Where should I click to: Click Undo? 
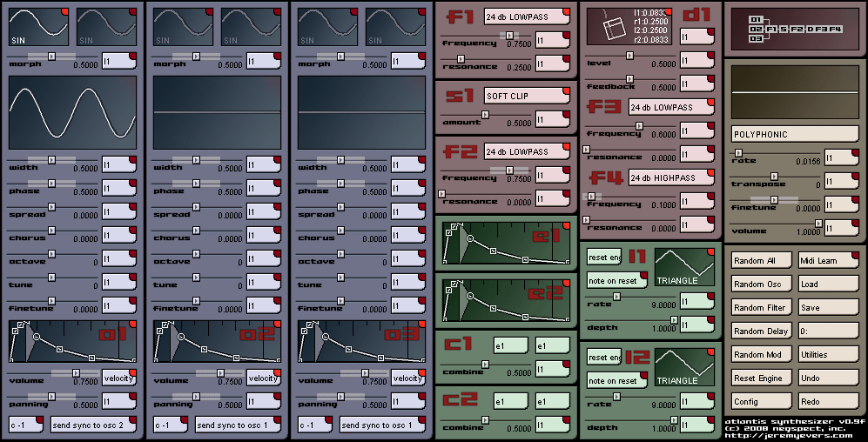click(829, 378)
